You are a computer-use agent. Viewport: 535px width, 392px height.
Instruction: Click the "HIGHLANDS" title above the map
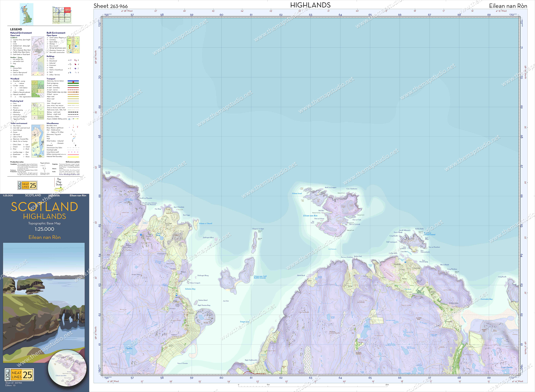[310, 5]
